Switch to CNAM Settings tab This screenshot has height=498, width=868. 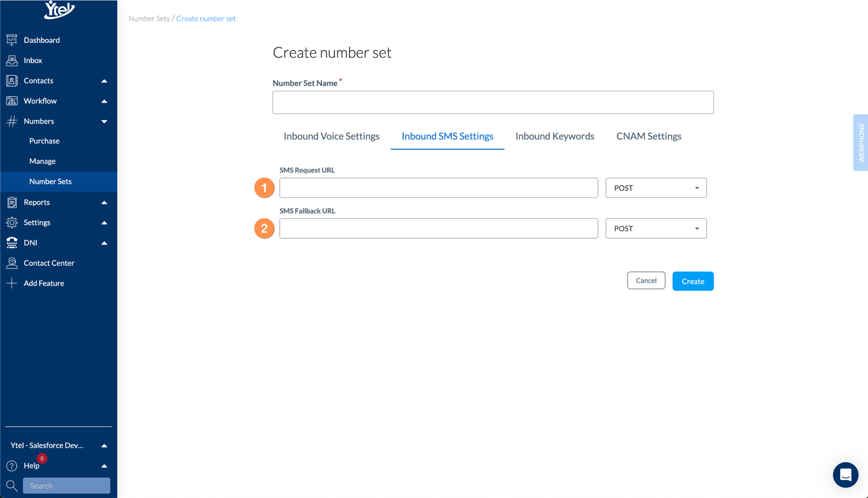(649, 136)
